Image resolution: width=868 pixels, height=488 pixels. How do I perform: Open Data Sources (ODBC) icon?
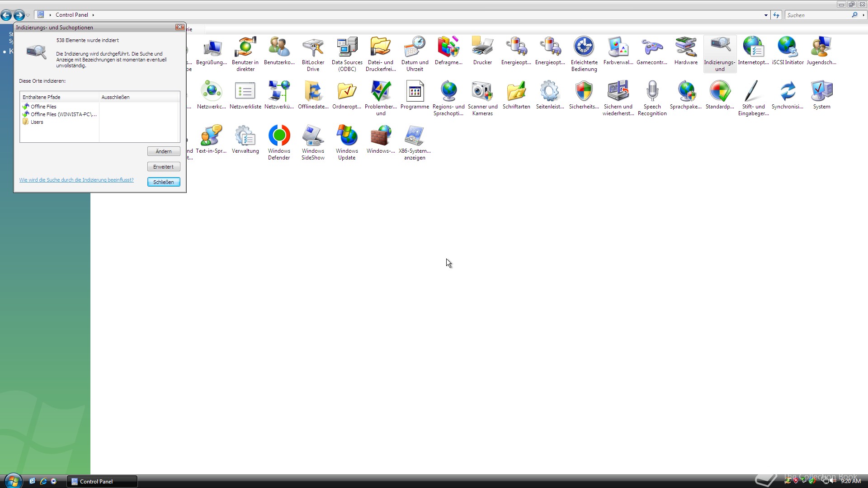347,54
